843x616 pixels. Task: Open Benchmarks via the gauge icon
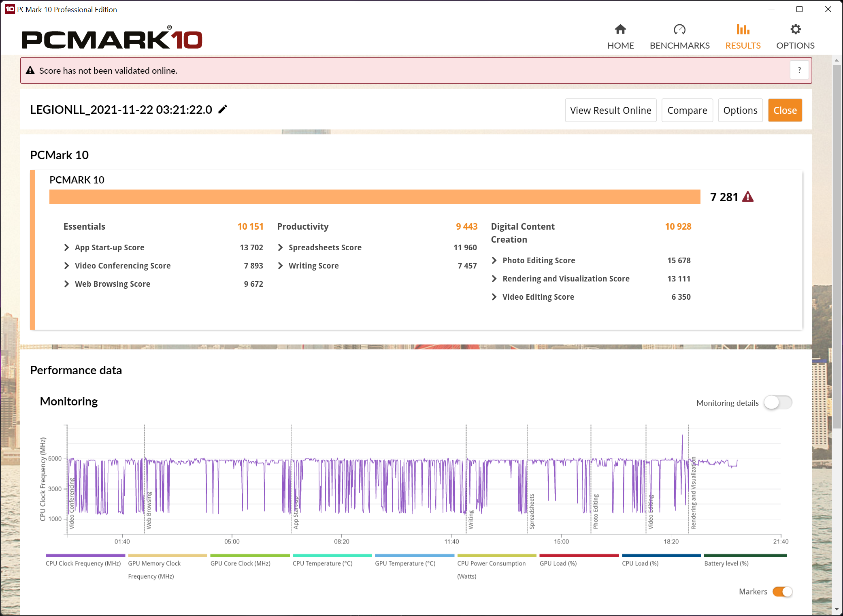[679, 30]
